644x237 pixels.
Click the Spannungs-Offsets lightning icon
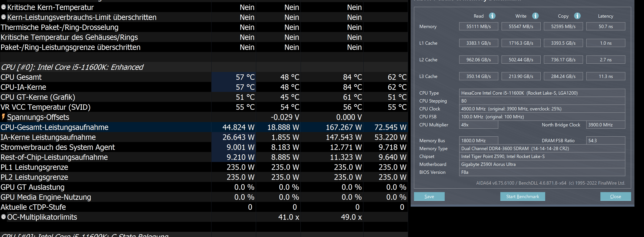click(x=3, y=117)
